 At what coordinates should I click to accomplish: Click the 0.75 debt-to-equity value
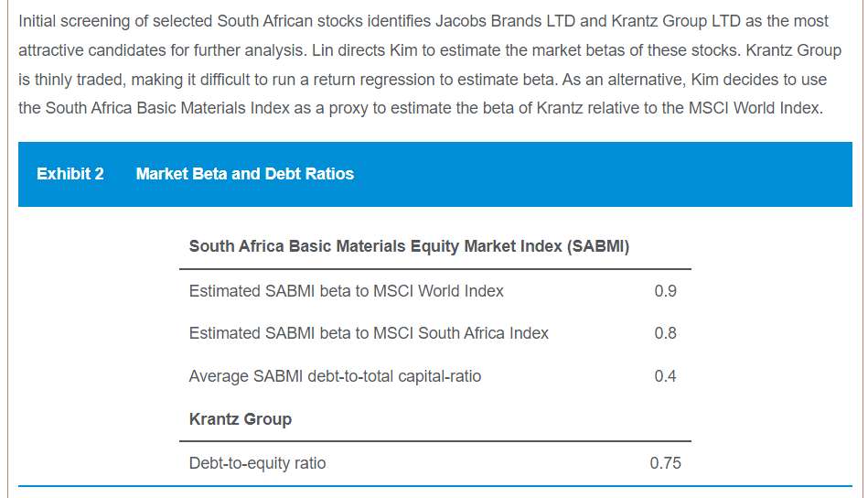(665, 463)
